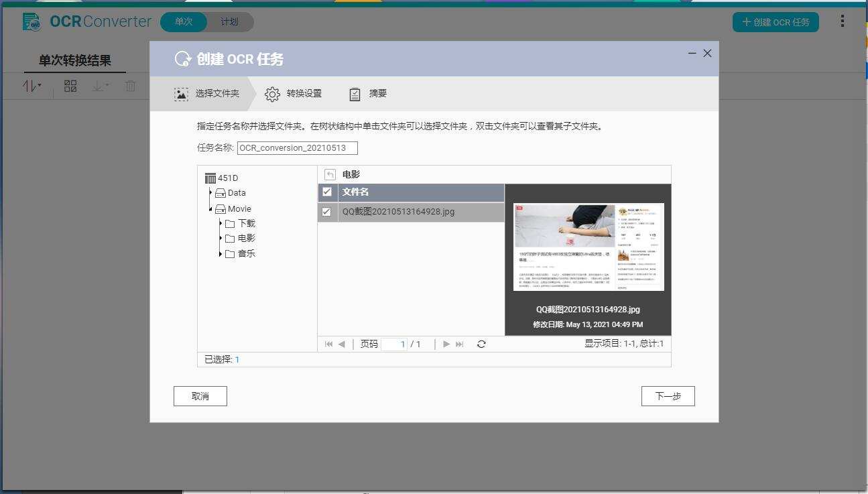Click the 任务名称 input field
The height and width of the screenshot is (494, 868).
click(x=297, y=147)
